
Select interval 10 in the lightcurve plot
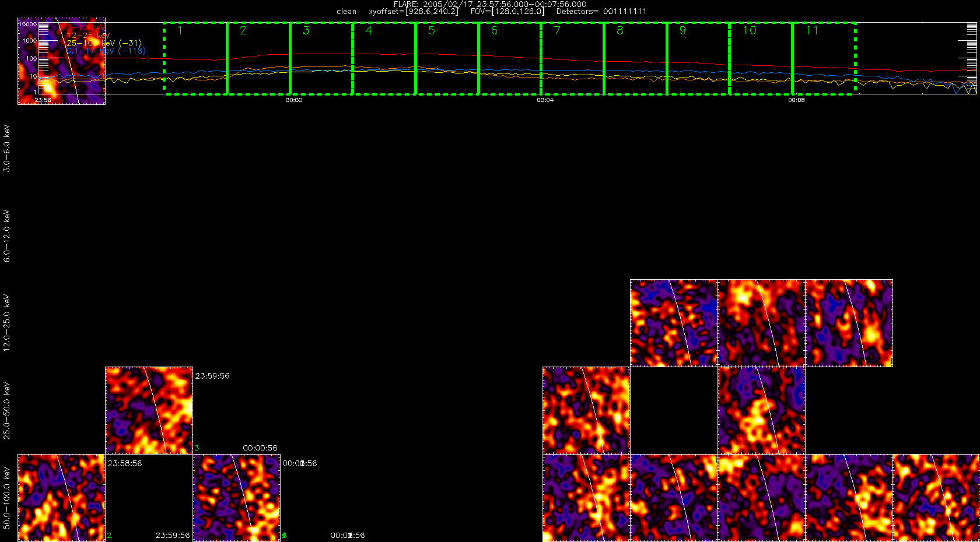tap(761, 58)
